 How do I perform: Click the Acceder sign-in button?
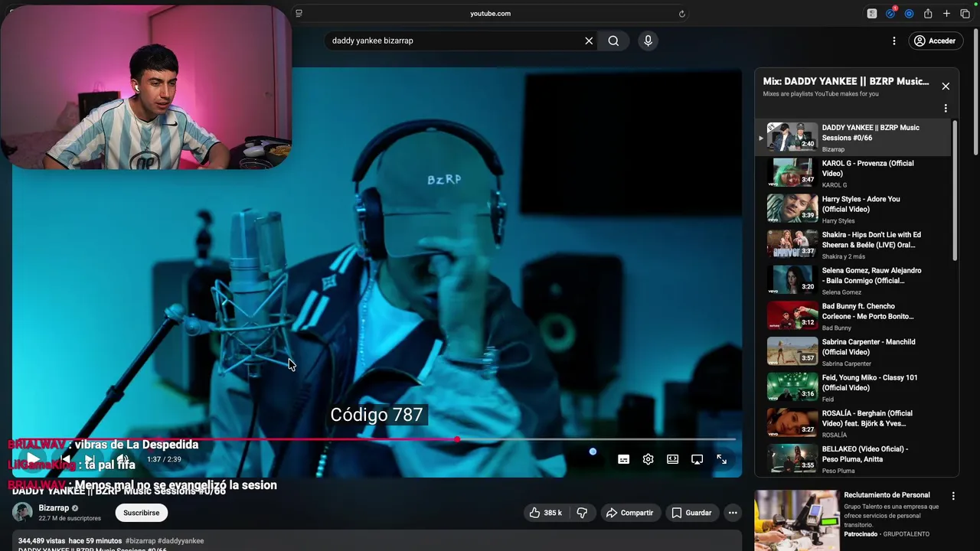click(x=936, y=41)
